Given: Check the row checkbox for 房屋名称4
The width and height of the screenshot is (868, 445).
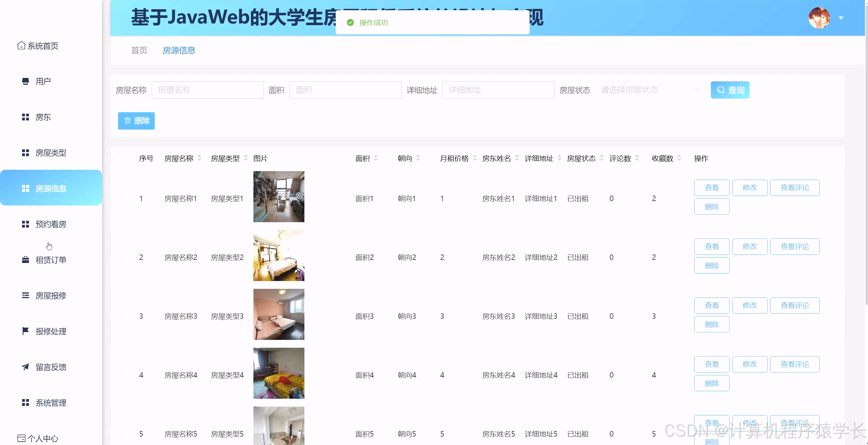Looking at the screenshot, I should [117, 375].
